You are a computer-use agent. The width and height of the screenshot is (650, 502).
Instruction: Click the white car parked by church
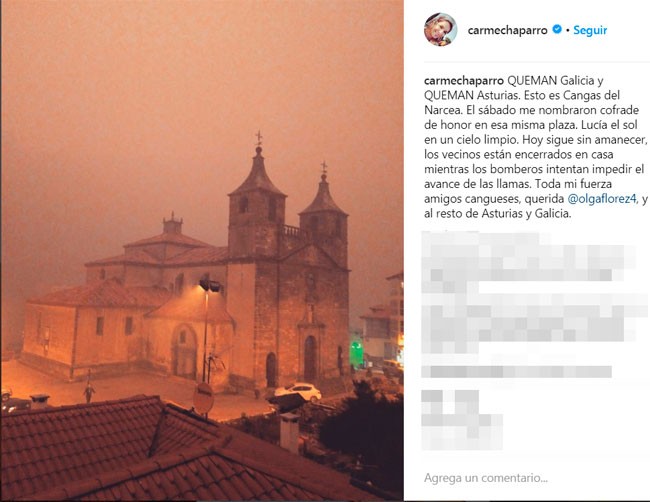pos(298,391)
